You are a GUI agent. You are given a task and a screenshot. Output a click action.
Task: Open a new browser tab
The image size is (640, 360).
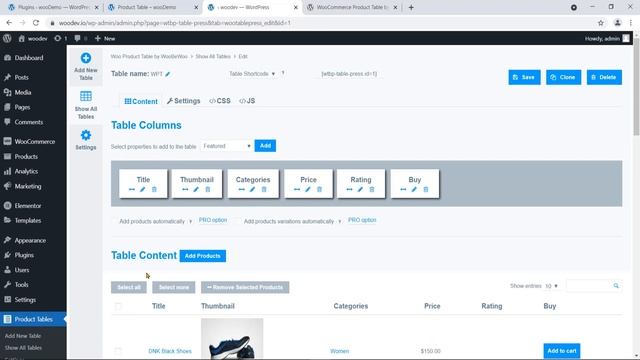411,7
